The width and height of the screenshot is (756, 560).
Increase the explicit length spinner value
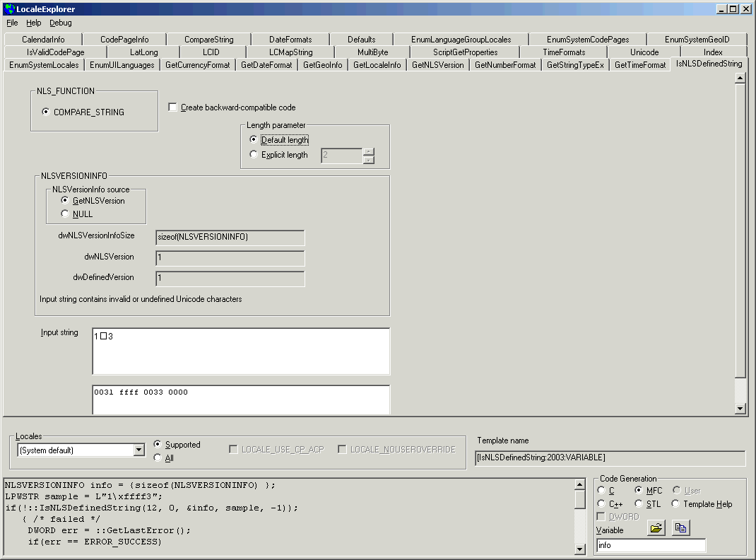click(369, 151)
